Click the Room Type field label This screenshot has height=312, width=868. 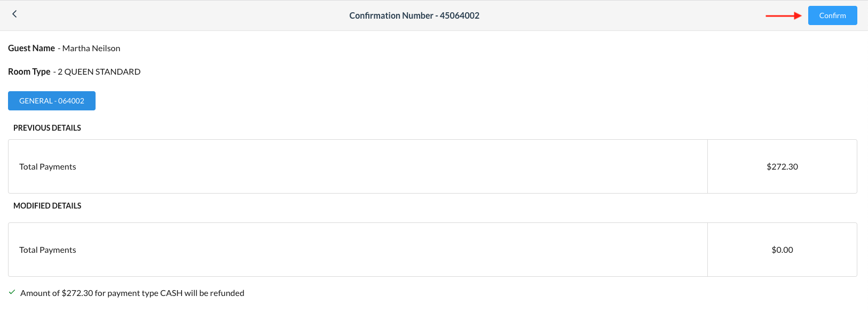tap(29, 71)
